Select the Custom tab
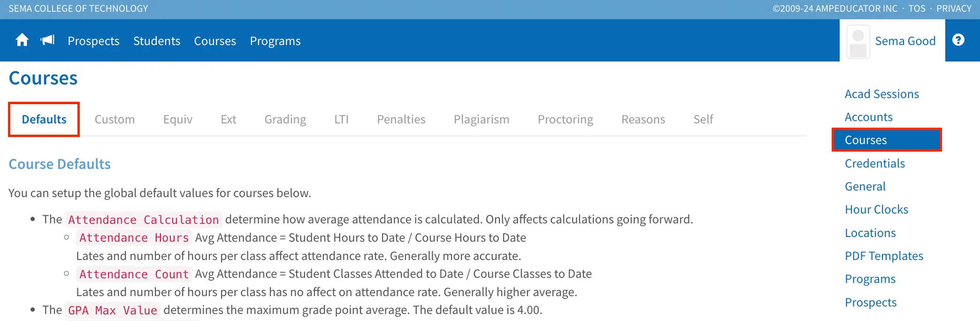Screen dimensions: 980x321 point(115,120)
